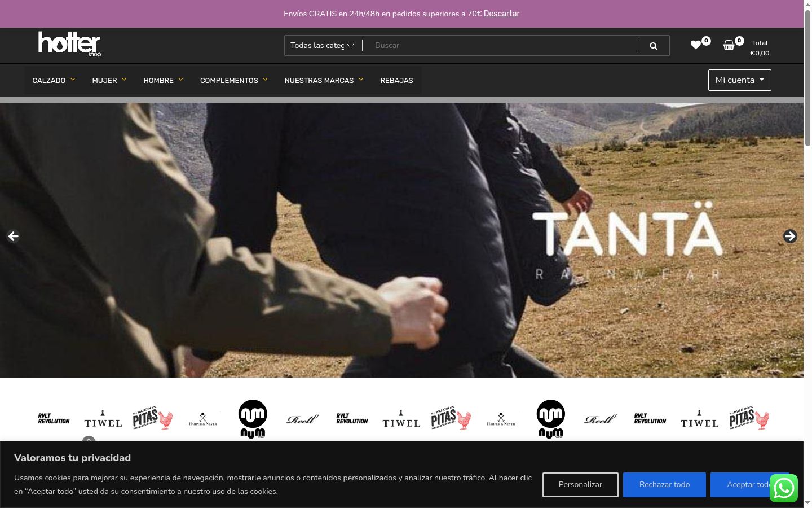The height and width of the screenshot is (508, 812).
Task: Select the second Harper & Neyer logo
Action: [501, 419]
